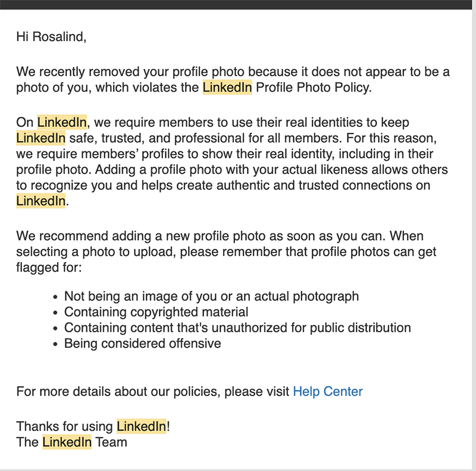Click the 'Not being an image of you' bullet
The height and width of the screenshot is (471, 476).
(x=211, y=297)
